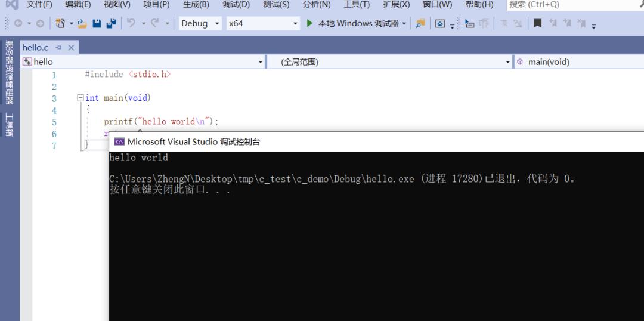Open the Debug configuration dropdown
644x321 pixels.
point(217,23)
